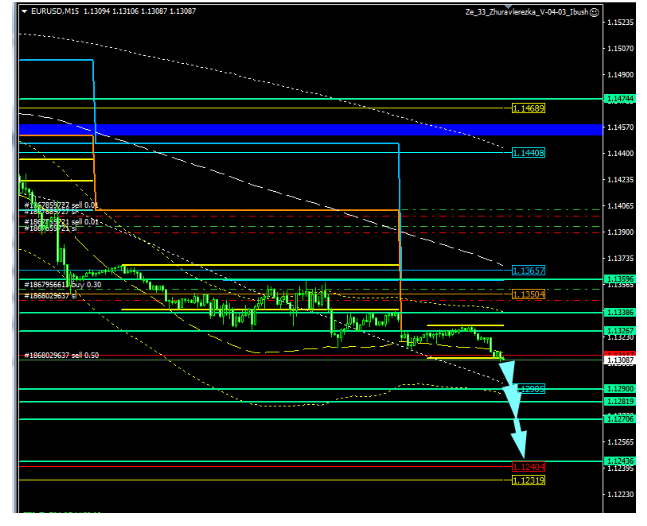The width and height of the screenshot is (647, 526).
Task: Click the green 1.13386 price axis tag
Action: [x=620, y=312]
